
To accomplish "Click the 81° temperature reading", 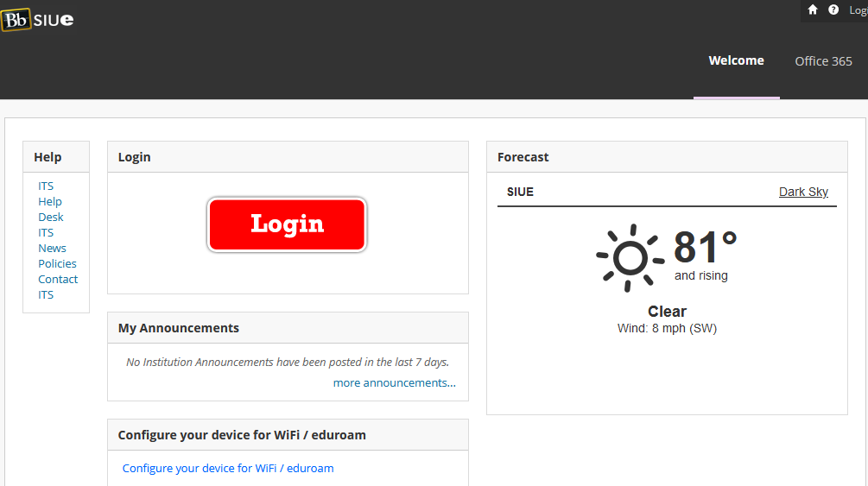I will click(x=705, y=248).
